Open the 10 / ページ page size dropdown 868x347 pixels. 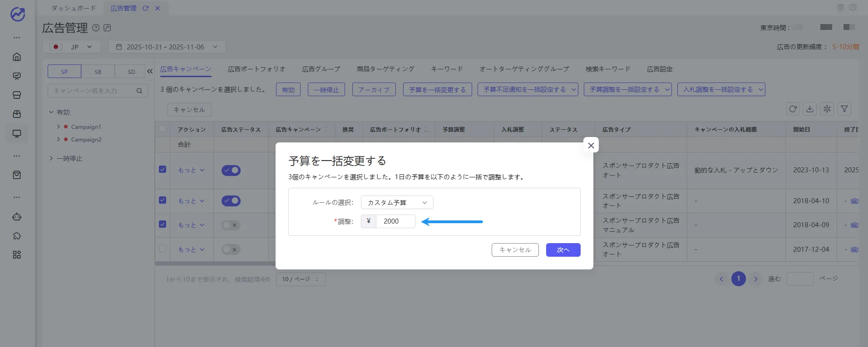pos(301,279)
